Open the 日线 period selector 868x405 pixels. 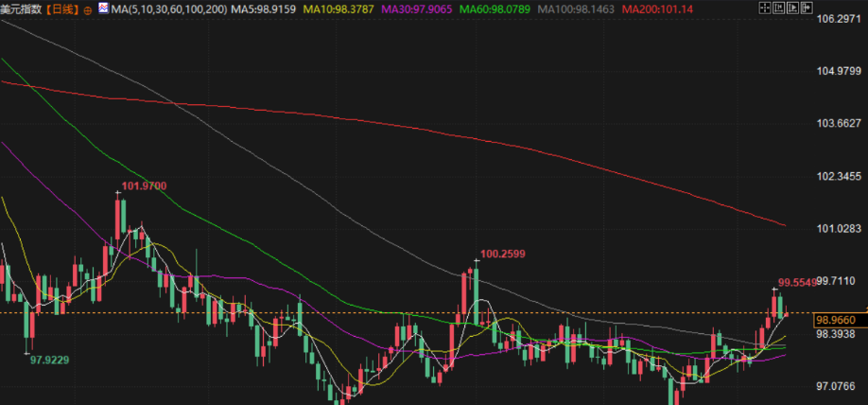tap(62, 9)
